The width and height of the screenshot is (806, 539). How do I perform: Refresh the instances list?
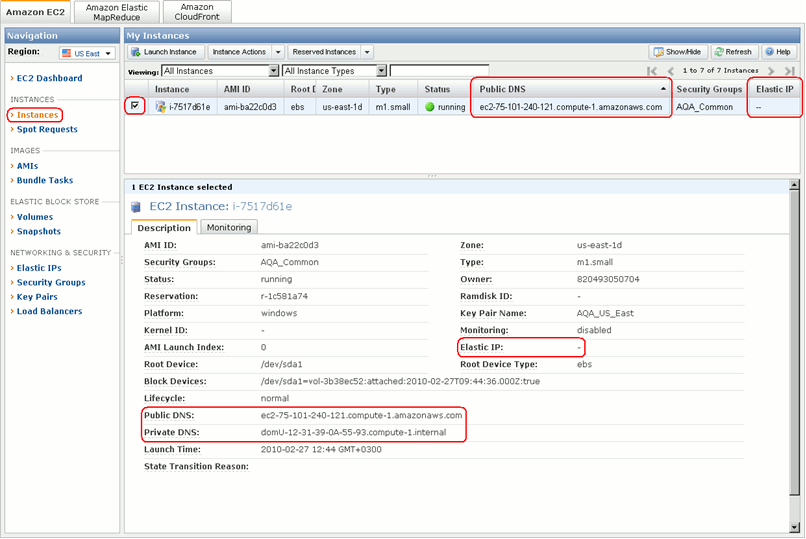[x=734, y=52]
